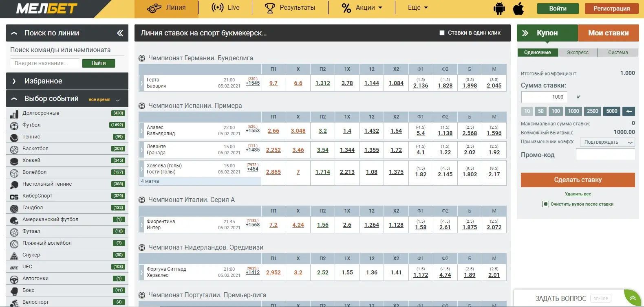Open +1545 more markets for Герта – Бавария
The height and width of the screenshot is (307, 644).
tap(253, 83)
